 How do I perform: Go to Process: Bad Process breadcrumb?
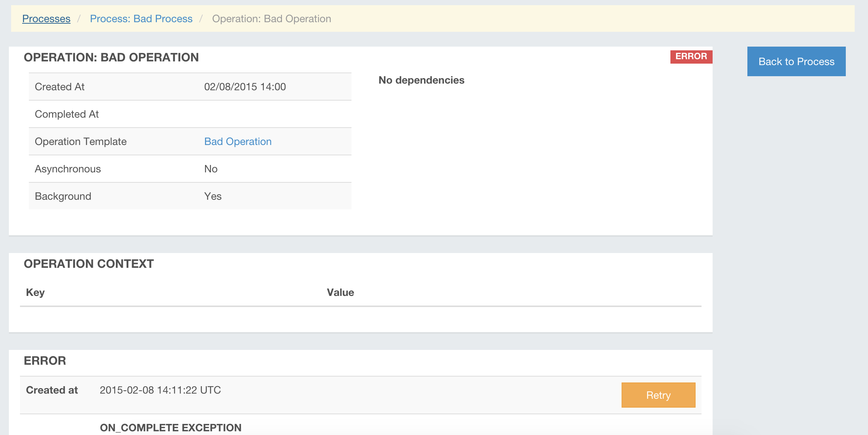(x=141, y=19)
